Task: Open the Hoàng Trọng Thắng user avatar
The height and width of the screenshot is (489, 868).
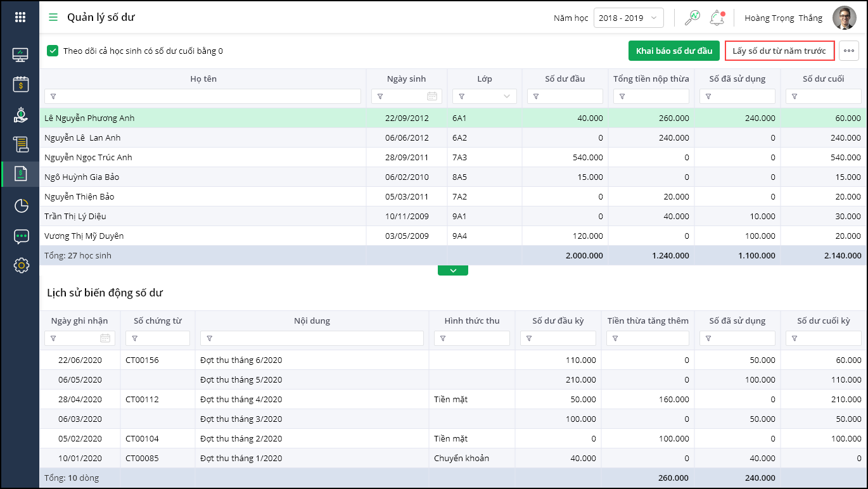Action: click(844, 18)
